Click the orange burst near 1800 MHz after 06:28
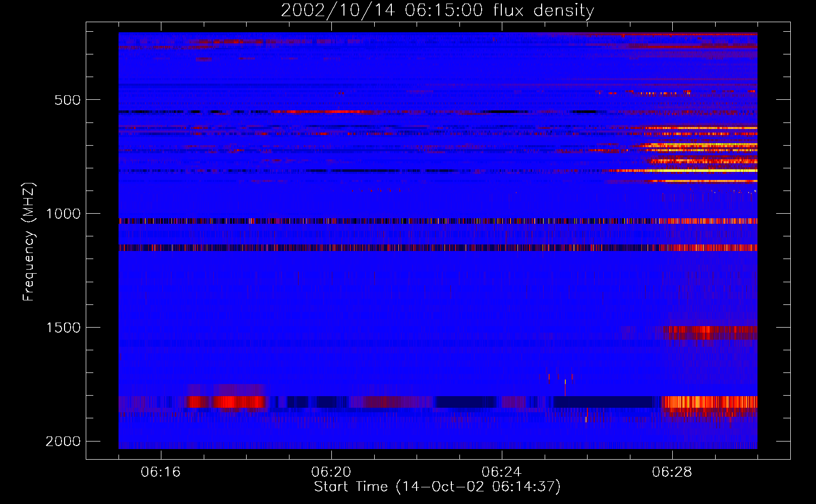The height and width of the screenshot is (504, 816). [x=709, y=402]
